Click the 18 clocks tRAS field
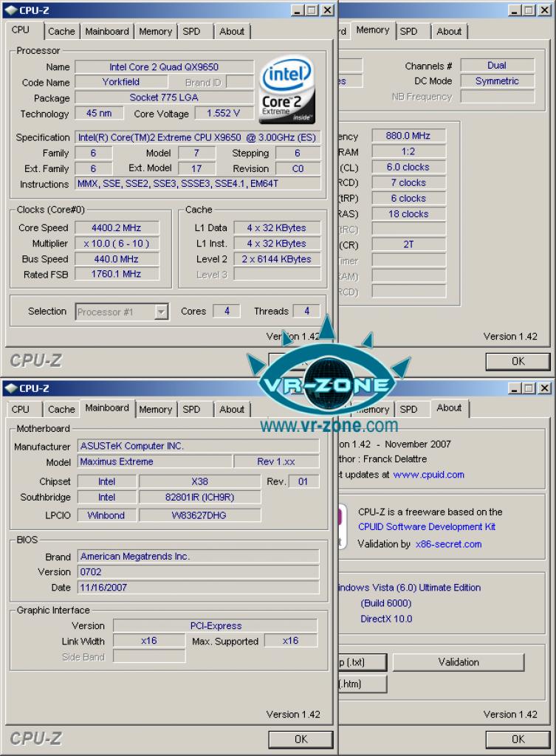This screenshot has width=556, height=756. [408, 213]
